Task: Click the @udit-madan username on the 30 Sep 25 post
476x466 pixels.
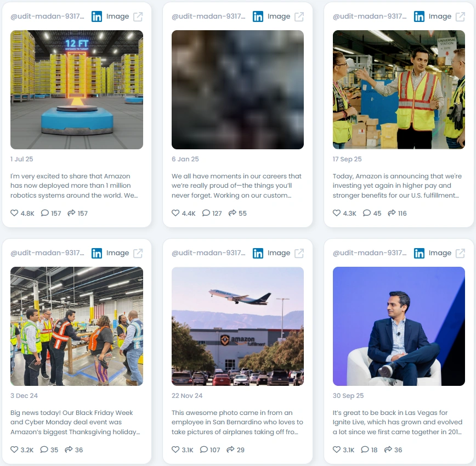Action: coord(370,253)
